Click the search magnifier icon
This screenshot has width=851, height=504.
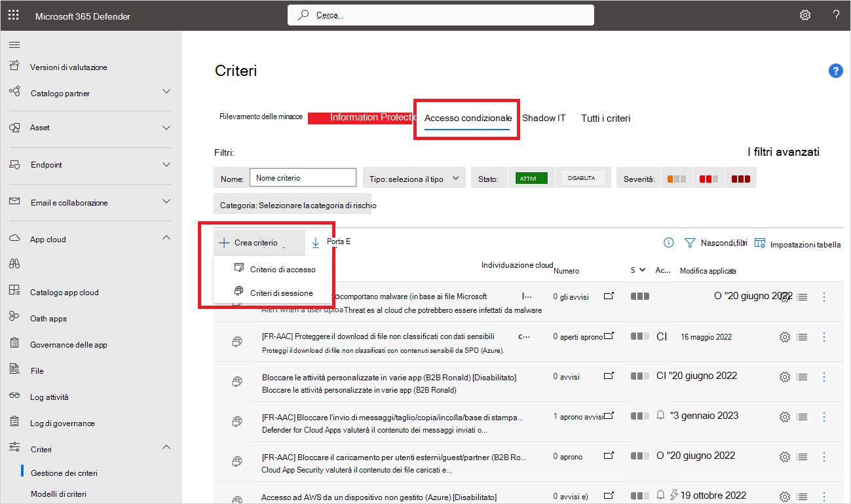point(303,15)
